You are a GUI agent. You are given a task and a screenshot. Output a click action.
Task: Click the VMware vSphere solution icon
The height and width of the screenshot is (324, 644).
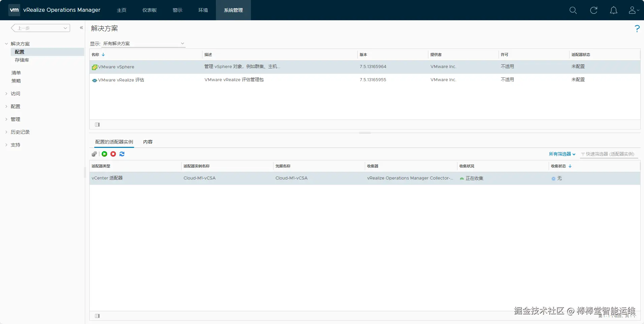tap(95, 67)
